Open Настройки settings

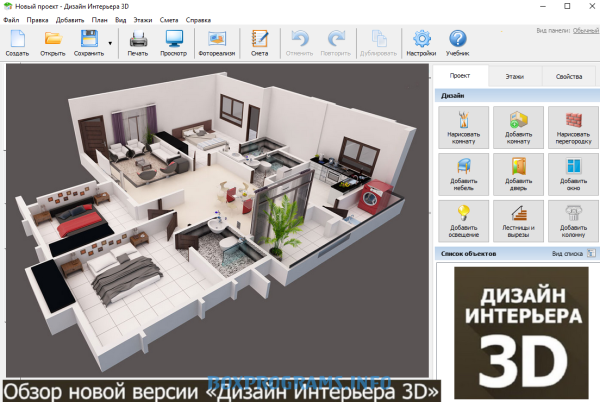[421, 43]
